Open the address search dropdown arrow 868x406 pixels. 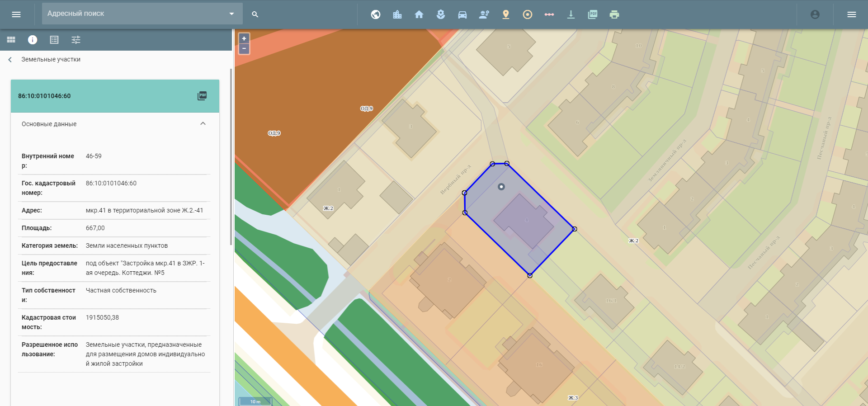coord(231,14)
